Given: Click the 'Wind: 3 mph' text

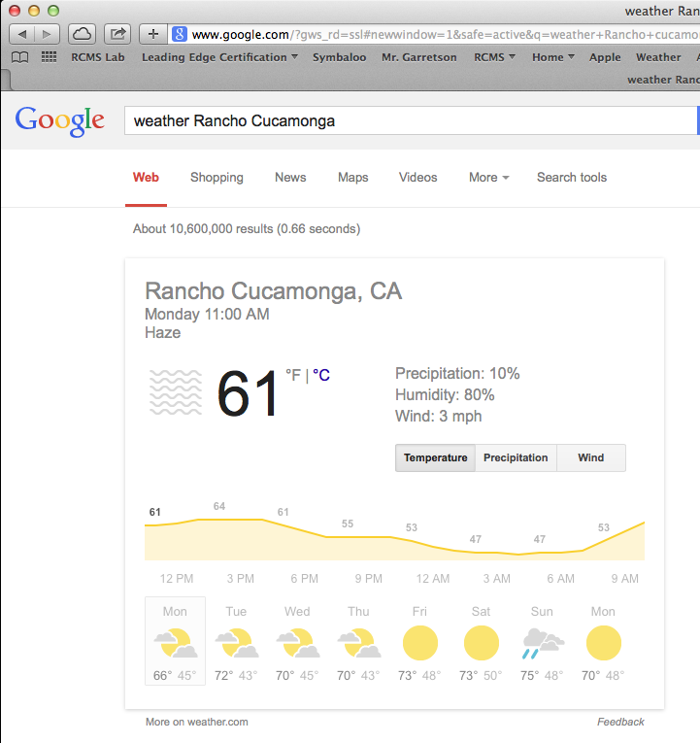Looking at the screenshot, I should click(x=438, y=416).
